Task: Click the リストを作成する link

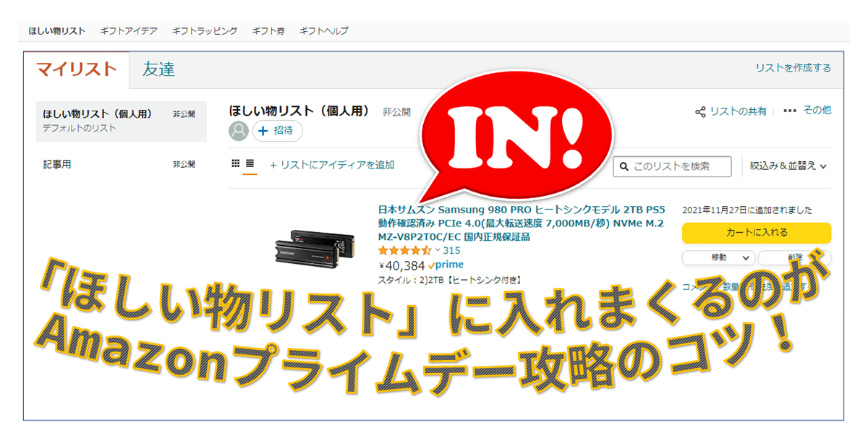Action: (x=793, y=68)
